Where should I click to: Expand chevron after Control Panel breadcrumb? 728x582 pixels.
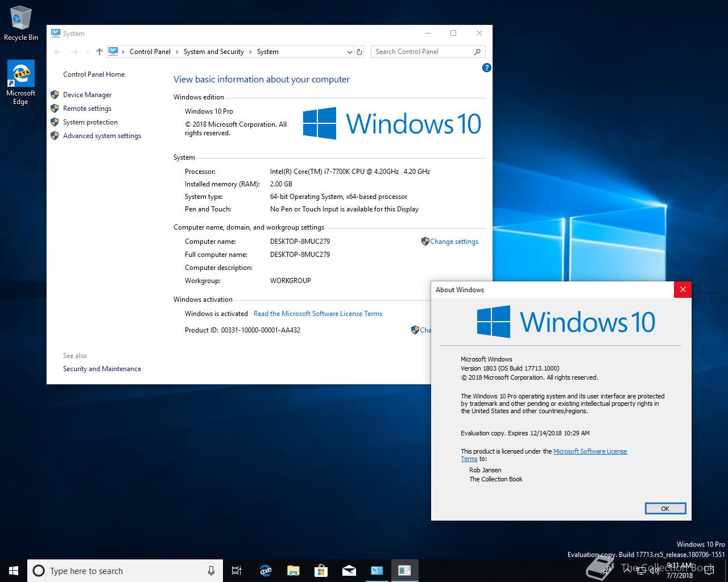click(x=177, y=52)
